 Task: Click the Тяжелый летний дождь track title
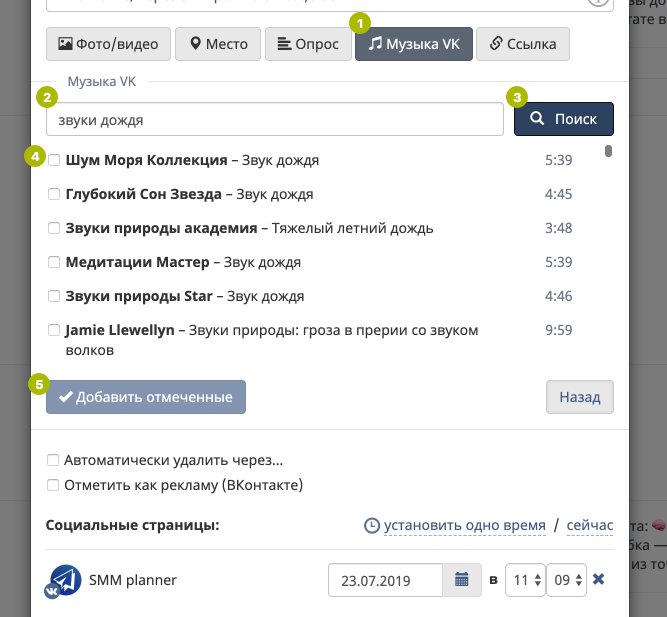coord(352,229)
